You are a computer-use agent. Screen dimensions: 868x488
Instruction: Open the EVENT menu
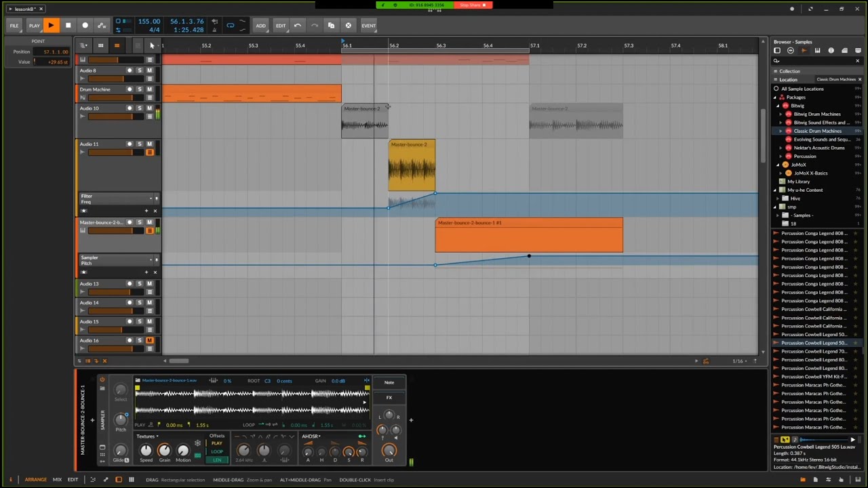(x=368, y=26)
